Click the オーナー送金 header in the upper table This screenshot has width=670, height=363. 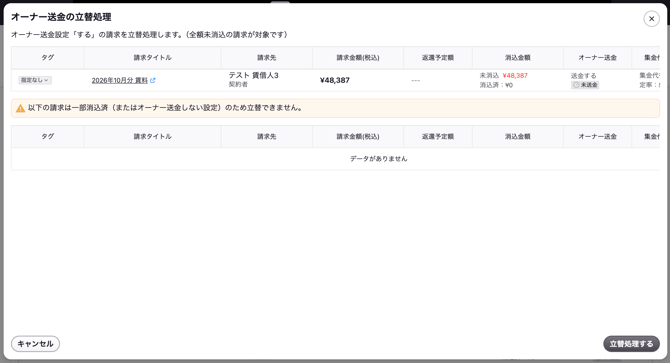[597, 58]
